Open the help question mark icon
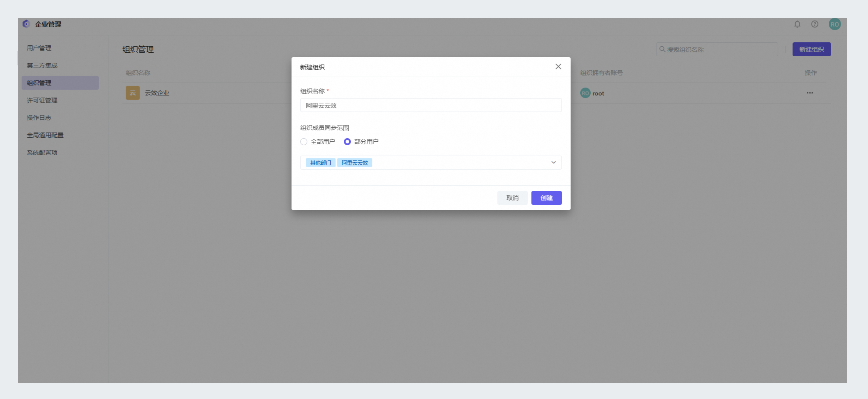Viewport: 868px width, 399px height. (814, 24)
